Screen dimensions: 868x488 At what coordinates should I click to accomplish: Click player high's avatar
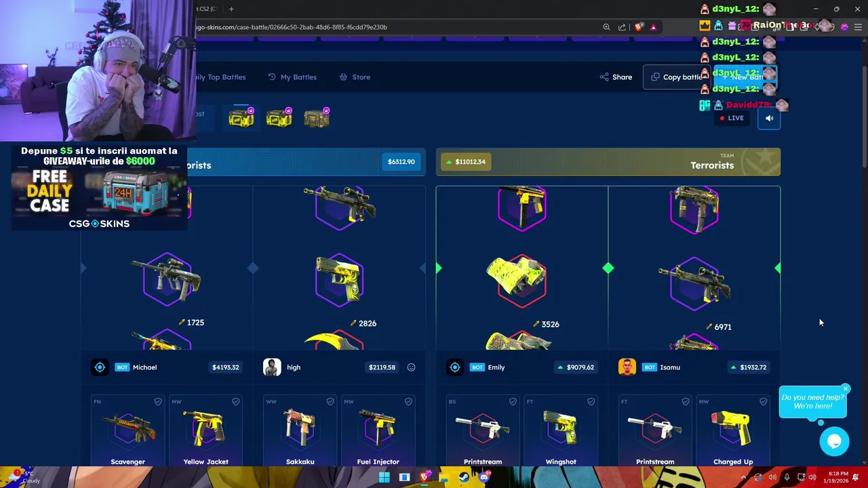pos(272,367)
